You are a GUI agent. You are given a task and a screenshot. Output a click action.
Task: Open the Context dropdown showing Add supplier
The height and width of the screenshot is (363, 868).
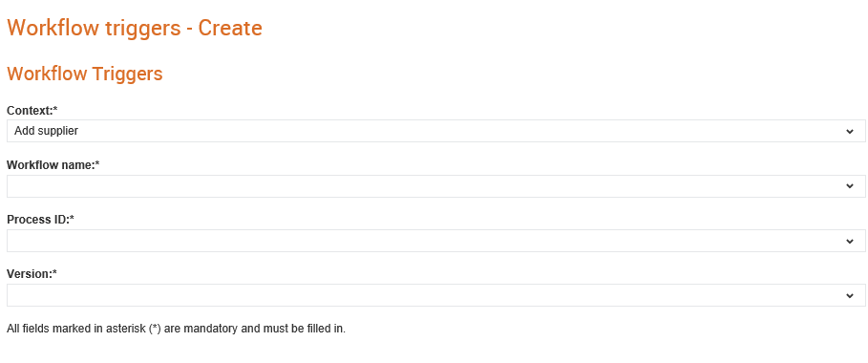435,131
